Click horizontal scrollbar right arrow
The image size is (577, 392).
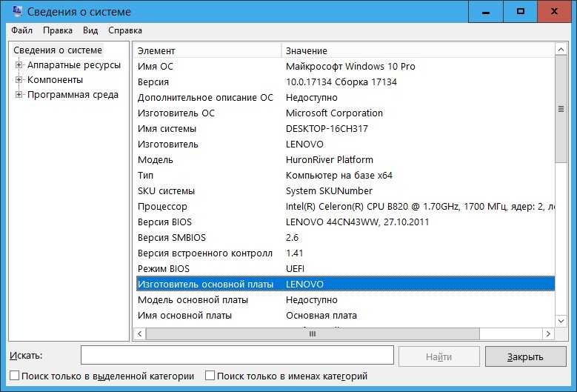coord(548,334)
